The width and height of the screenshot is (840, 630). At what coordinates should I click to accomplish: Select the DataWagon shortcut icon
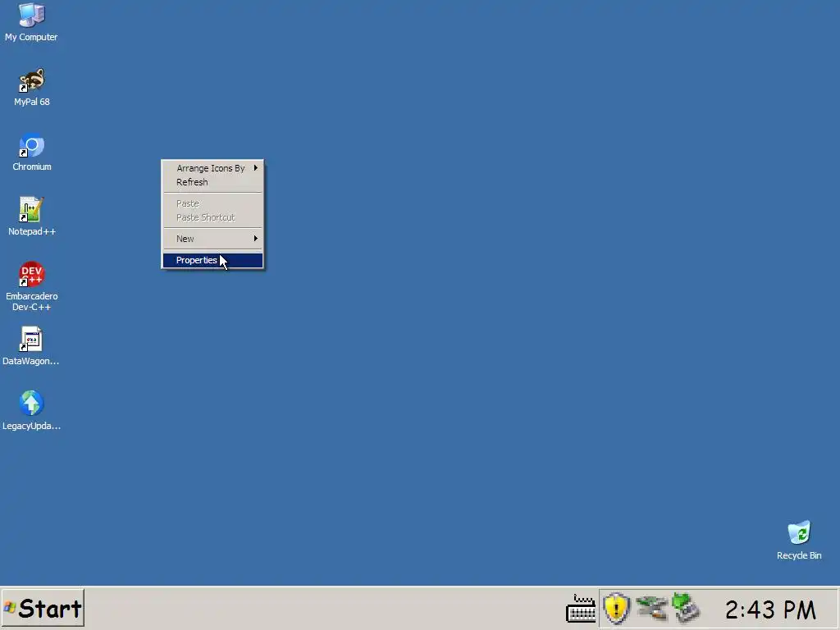coord(31,347)
